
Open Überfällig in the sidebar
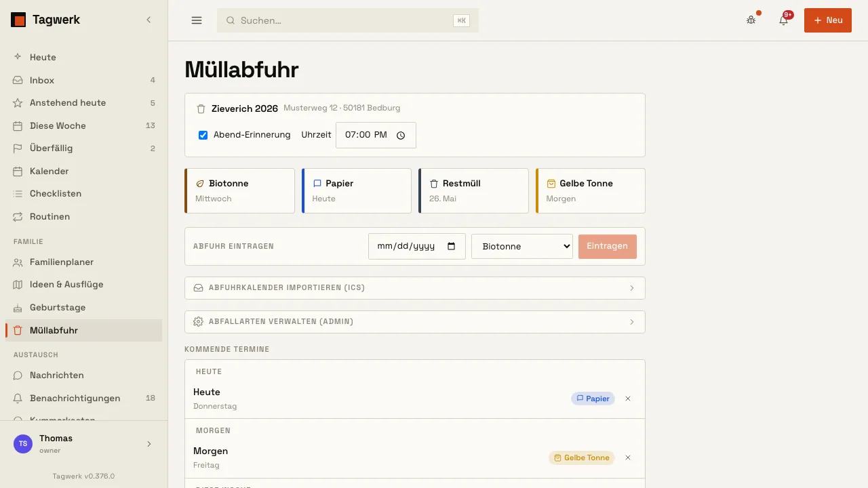(84, 148)
